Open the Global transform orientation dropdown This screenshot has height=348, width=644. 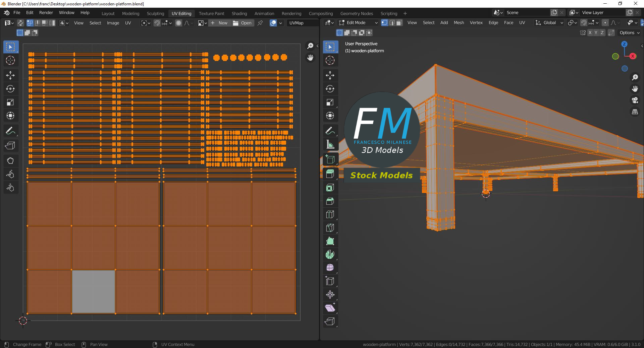pyautogui.click(x=549, y=23)
